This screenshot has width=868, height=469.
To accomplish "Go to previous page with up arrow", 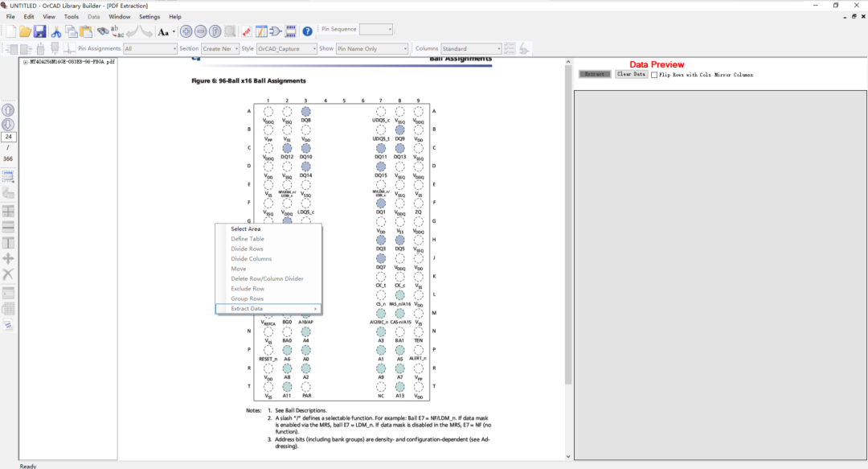I will pos(8,110).
